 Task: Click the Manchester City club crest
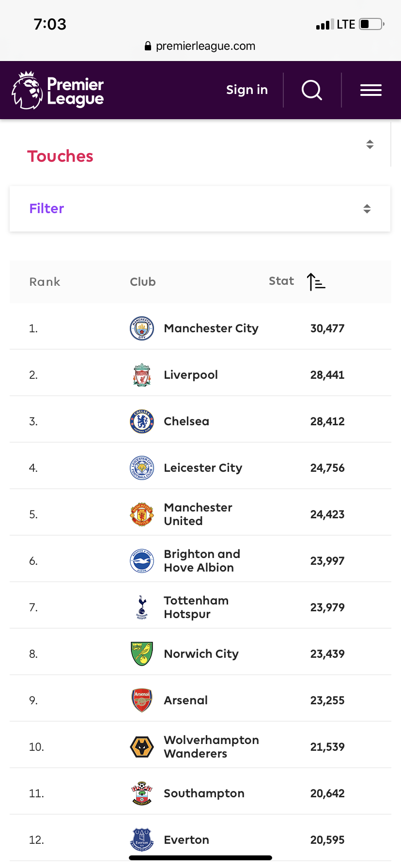point(142,328)
